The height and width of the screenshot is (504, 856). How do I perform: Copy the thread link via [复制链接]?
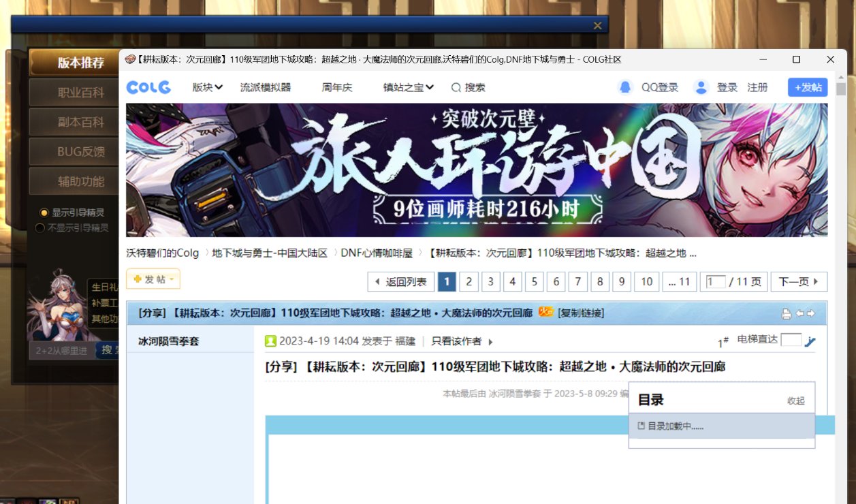580,313
